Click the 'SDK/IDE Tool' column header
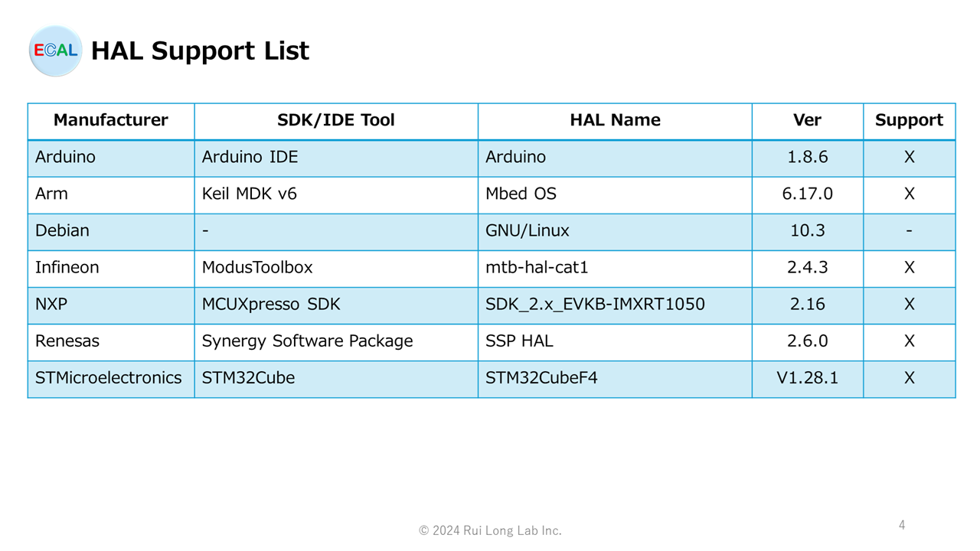 click(336, 121)
